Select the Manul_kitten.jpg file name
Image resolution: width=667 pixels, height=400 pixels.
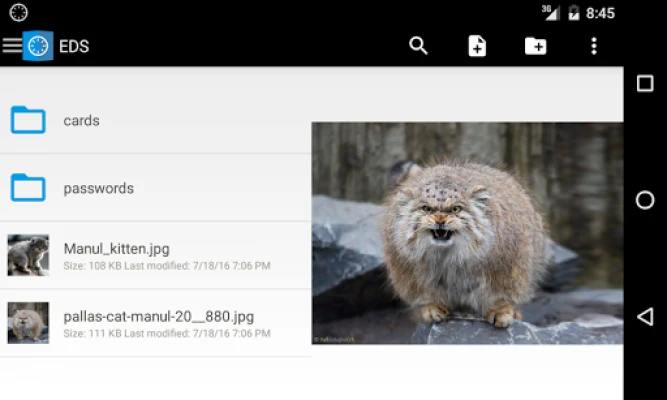(x=117, y=249)
